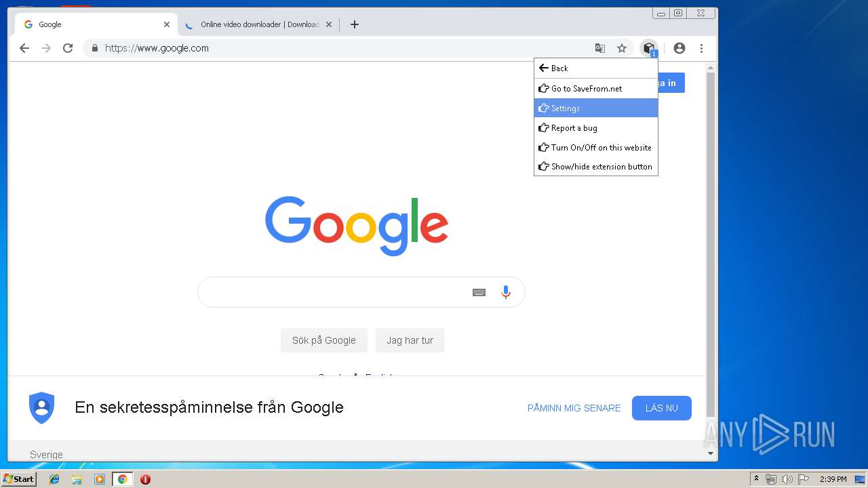The image size is (868, 488).
Task: Switch to the Google tab
Action: point(96,24)
